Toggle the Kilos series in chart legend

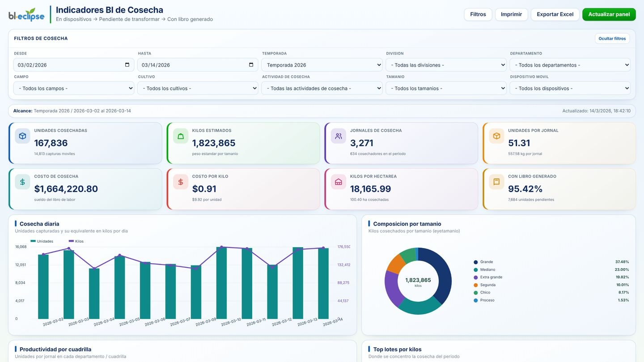pyautogui.click(x=76, y=241)
